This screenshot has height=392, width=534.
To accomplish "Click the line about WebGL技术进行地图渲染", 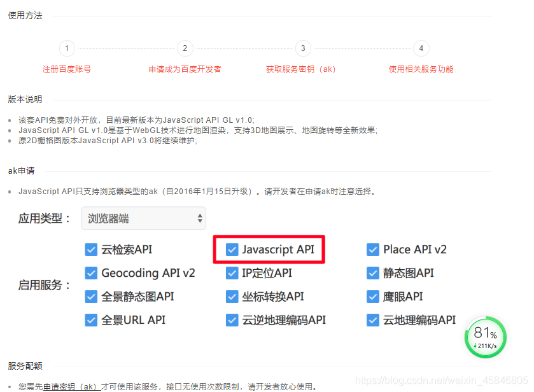I will (198, 130).
